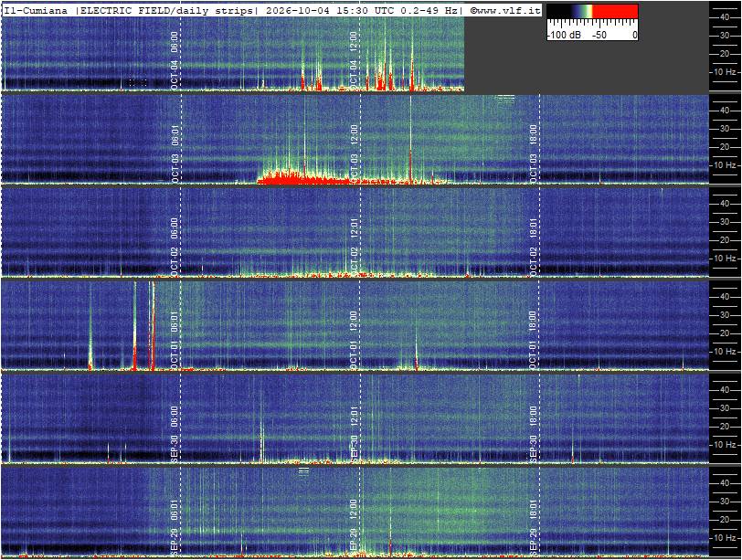Click the OCT-02 06:00 time marker
Viewport: 742px width, 560px height.
tap(175, 247)
